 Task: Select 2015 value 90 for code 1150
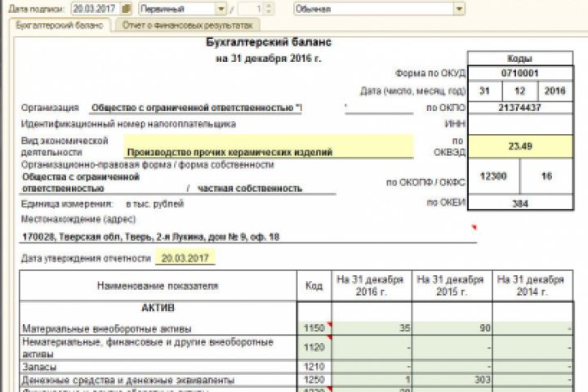452,328
